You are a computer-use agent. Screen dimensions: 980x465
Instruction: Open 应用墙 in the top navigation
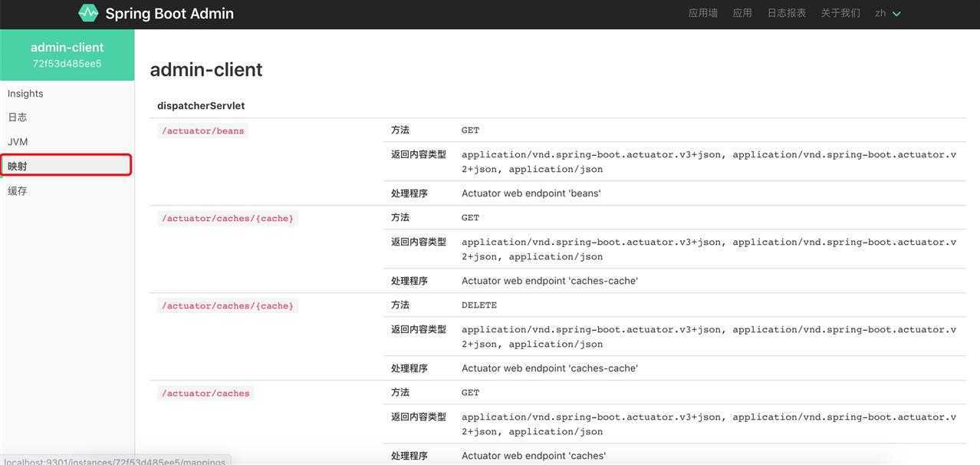[x=703, y=13]
